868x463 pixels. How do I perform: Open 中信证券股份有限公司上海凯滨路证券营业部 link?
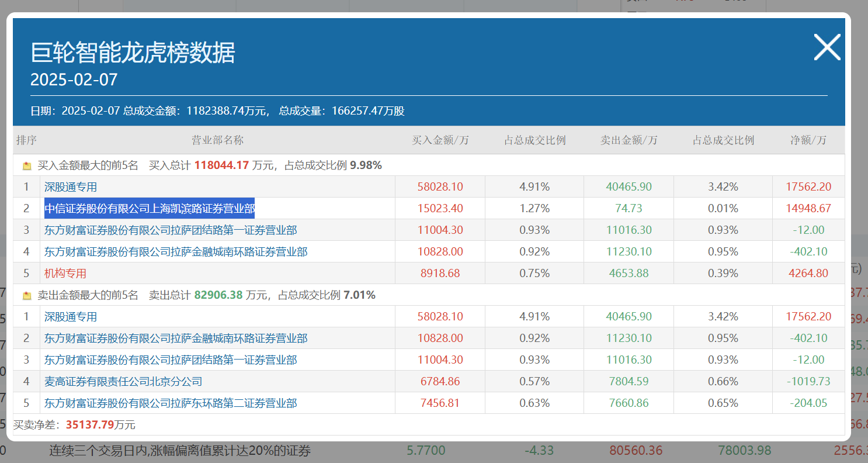tap(150, 209)
